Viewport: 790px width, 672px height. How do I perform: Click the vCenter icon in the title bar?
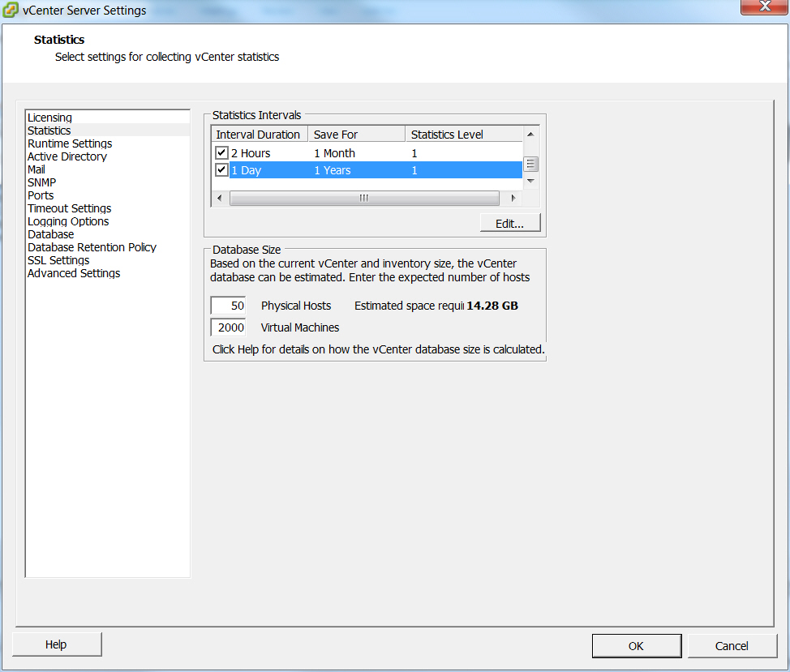click(x=11, y=10)
